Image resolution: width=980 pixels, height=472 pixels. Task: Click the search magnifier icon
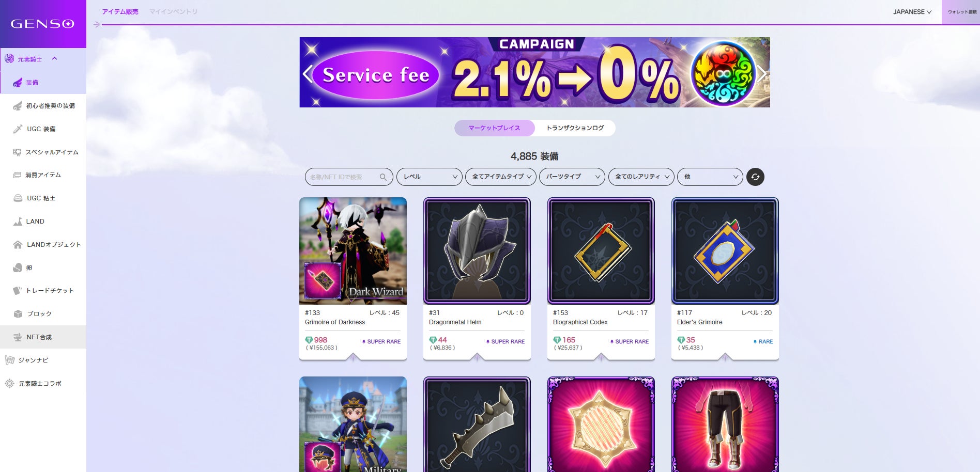coord(383,177)
